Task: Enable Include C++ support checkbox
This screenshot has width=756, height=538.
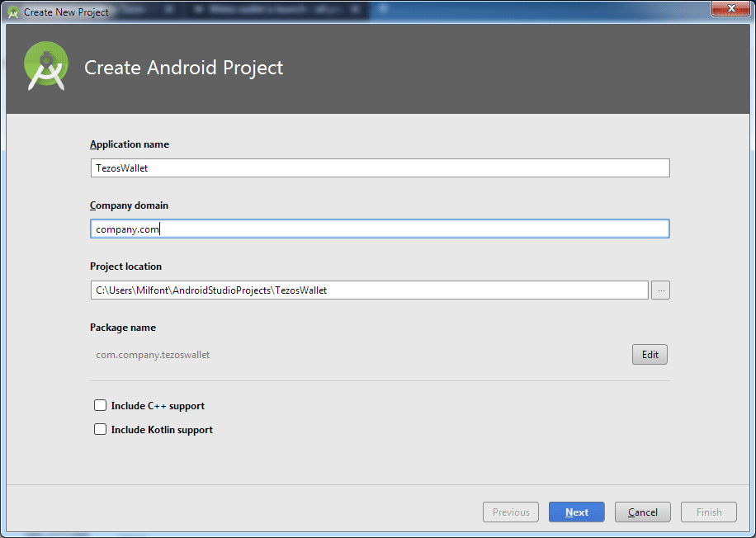Action: tap(101, 405)
